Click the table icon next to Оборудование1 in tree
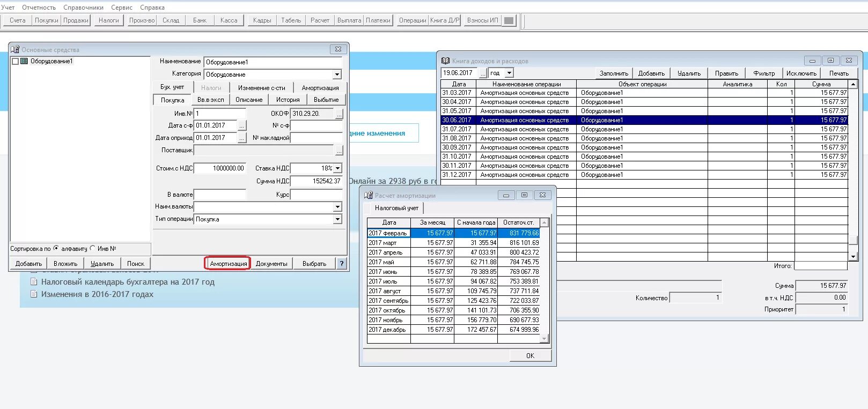The width and height of the screenshot is (868, 409). click(24, 61)
